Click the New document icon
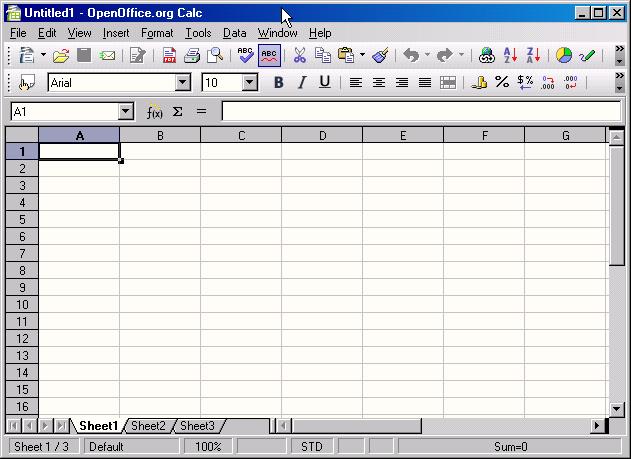This screenshot has width=631, height=459. point(27,55)
